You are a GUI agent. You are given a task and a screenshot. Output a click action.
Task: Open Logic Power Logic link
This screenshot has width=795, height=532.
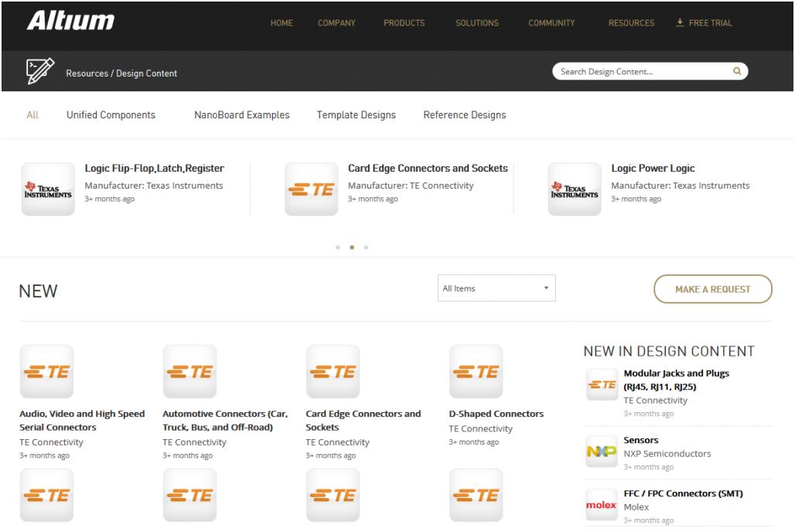pyautogui.click(x=653, y=169)
